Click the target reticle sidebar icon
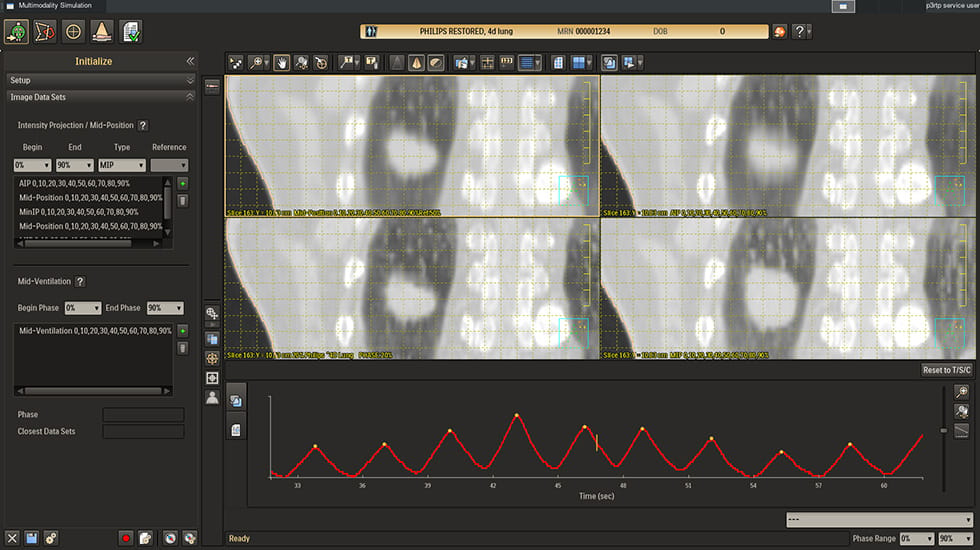980x550 pixels. (x=212, y=359)
